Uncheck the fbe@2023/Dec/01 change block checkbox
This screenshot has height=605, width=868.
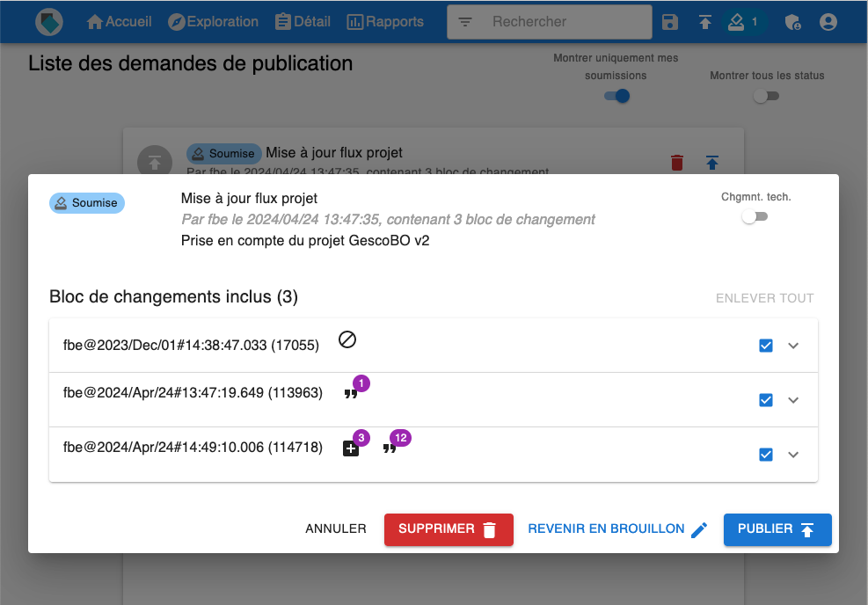(x=766, y=346)
